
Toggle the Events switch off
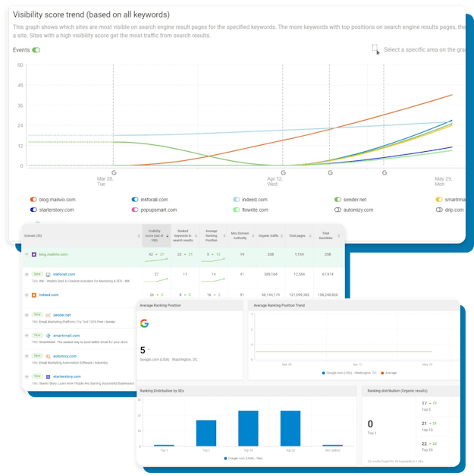36,50
